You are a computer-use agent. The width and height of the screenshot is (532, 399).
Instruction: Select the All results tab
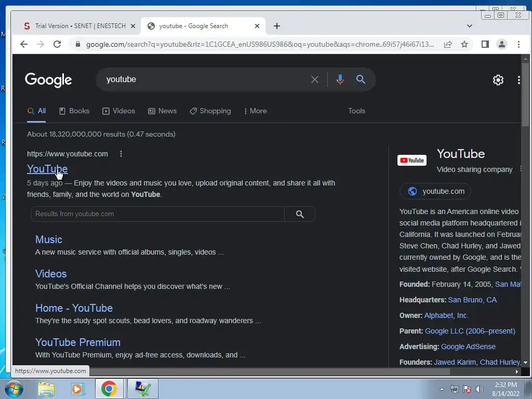point(37,111)
